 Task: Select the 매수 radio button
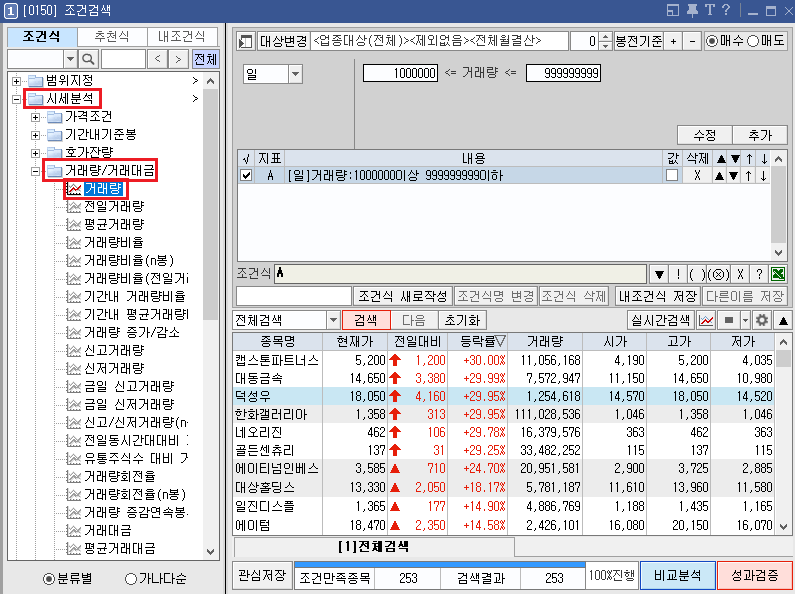tap(712, 41)
